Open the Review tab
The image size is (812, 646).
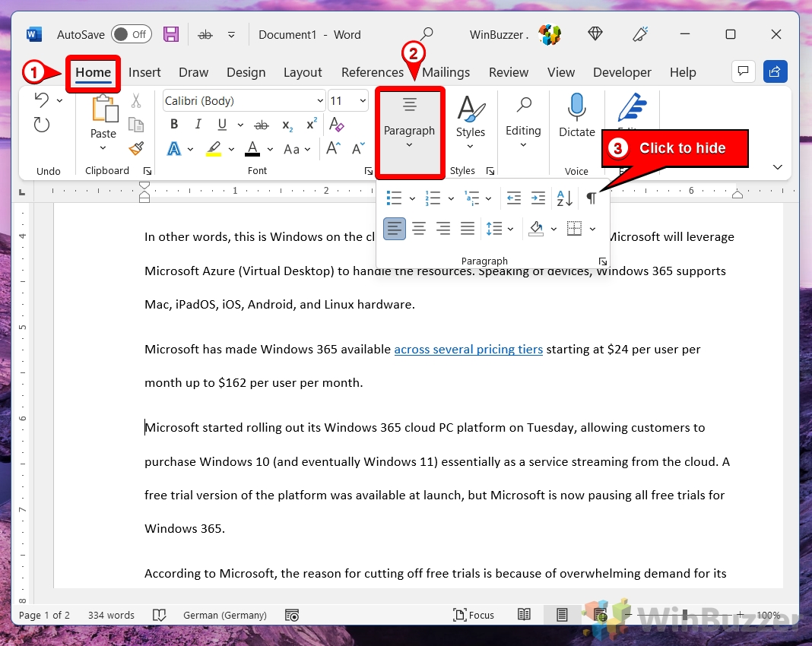pyautogui.click(x=509, y=72)
